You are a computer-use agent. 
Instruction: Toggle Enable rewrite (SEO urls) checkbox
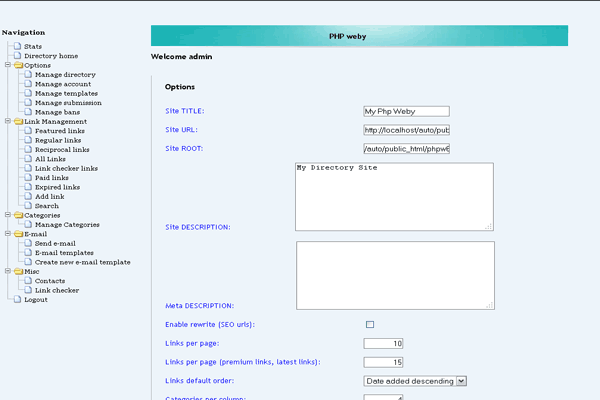[370, 325]
